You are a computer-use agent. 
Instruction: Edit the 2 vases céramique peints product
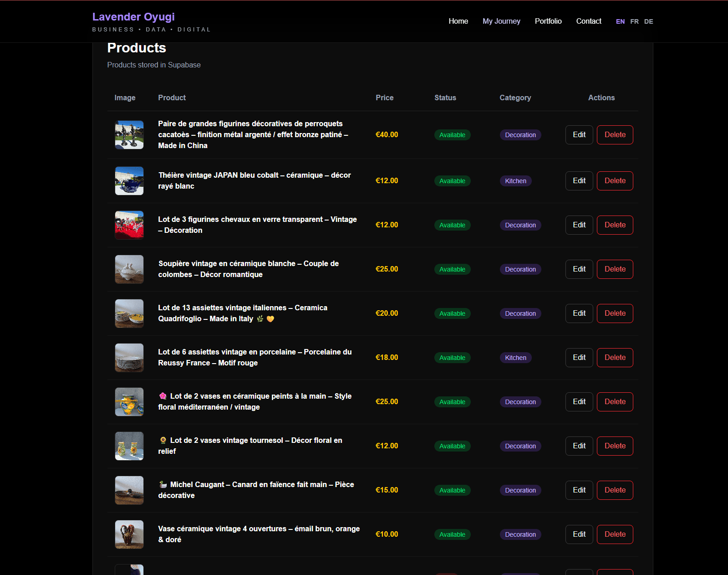click(579, 402)
